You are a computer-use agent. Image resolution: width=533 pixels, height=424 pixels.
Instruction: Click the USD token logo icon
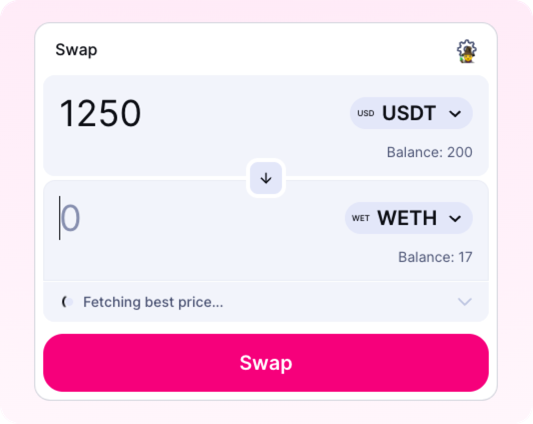tap(366, 113)
